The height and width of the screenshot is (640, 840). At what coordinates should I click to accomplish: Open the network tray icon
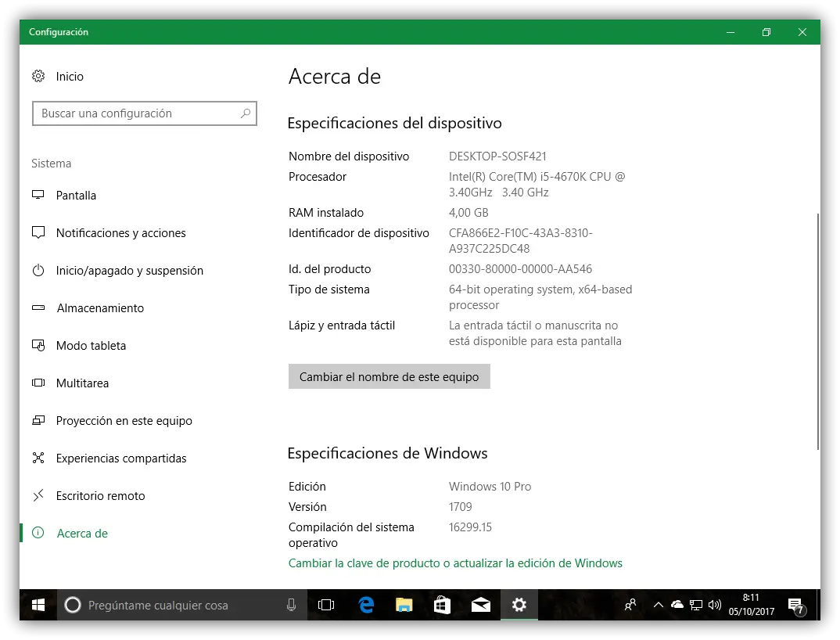(x=696, y=605)
